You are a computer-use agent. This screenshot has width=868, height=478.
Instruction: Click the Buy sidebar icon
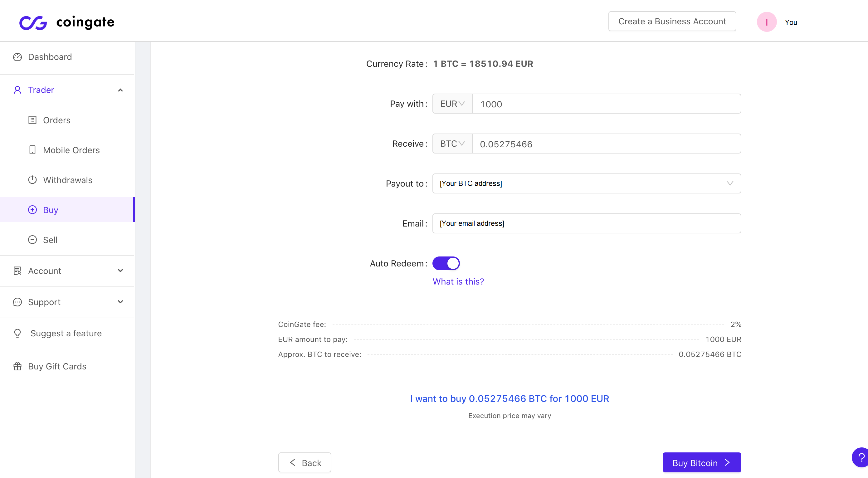click(x=33, y=210)
